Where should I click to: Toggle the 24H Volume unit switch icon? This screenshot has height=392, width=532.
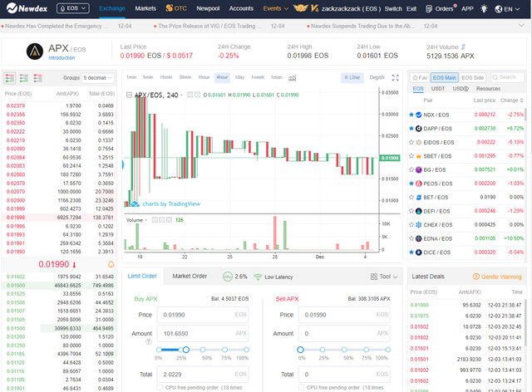(x=463, y=47)
